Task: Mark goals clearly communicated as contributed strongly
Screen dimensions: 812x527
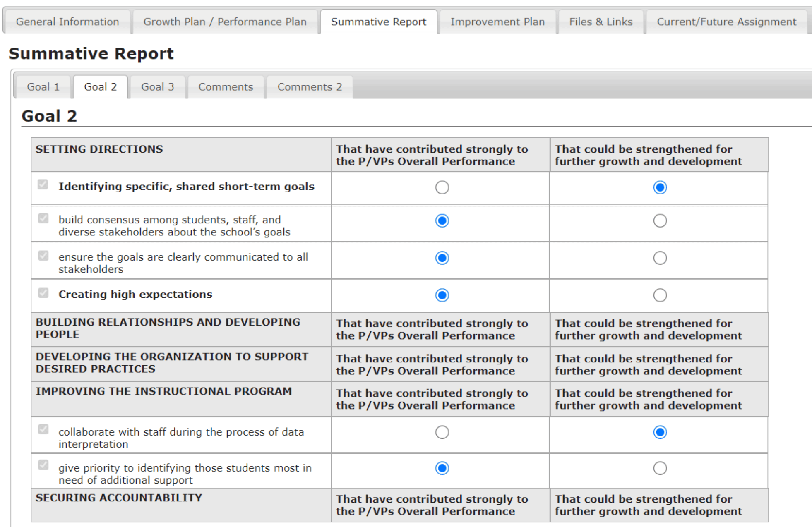Action: (442, 258)
